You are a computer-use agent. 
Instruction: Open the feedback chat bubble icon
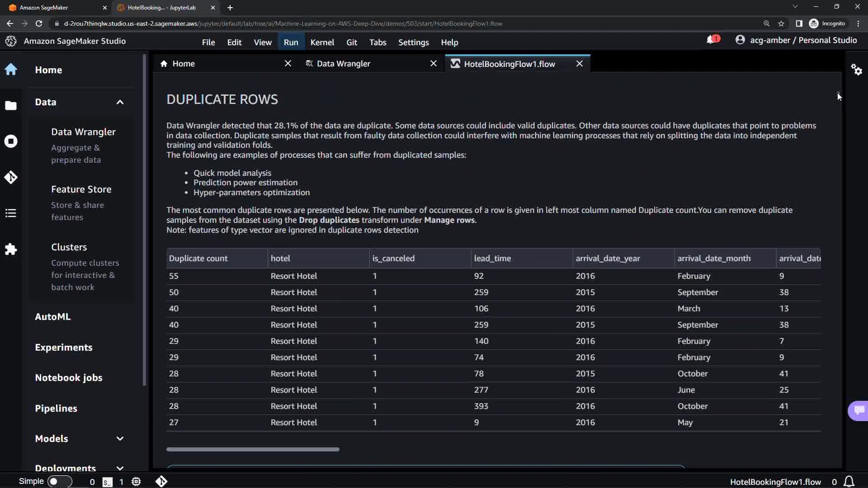point(859,410)
